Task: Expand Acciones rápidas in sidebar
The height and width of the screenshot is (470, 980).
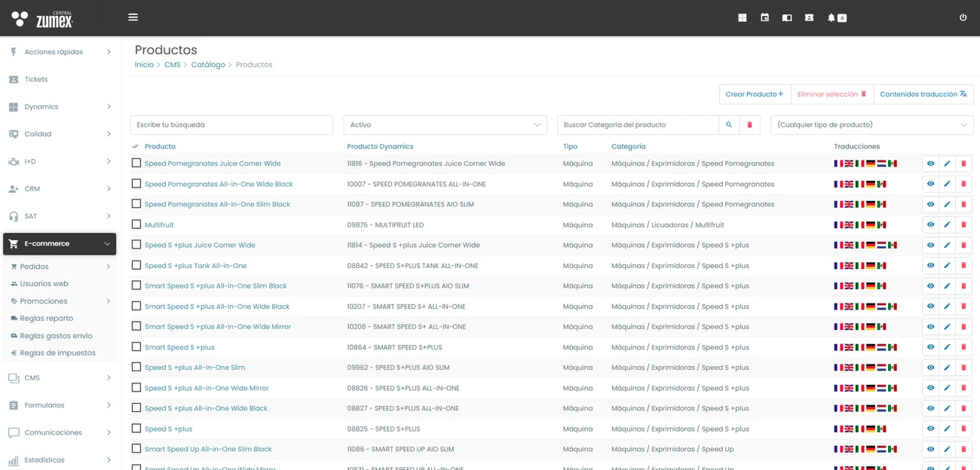Action: click(x=60, y=52)
